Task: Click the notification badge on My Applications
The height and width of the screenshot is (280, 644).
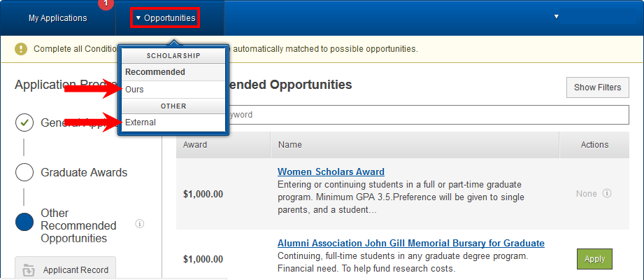Action: click(x=106, y=3)
